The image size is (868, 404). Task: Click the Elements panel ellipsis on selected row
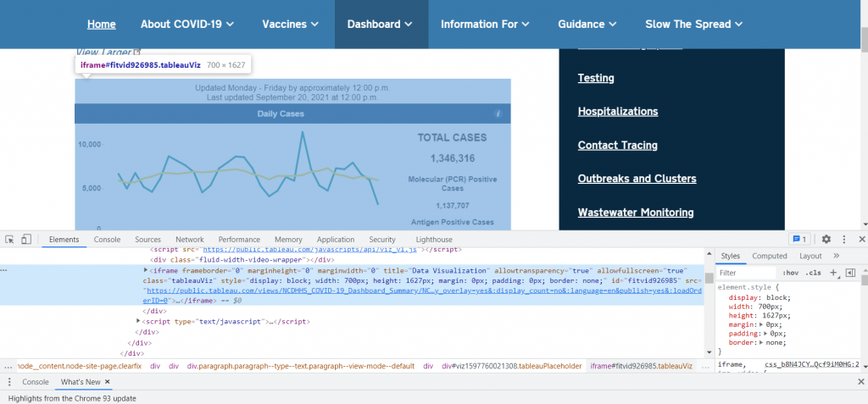coord(4,270)
